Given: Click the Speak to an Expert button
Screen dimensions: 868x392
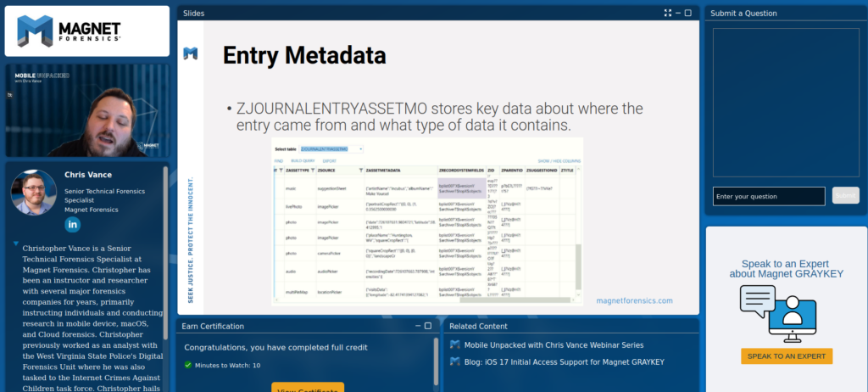Looking at the screenshot, I should click(787, 356).
